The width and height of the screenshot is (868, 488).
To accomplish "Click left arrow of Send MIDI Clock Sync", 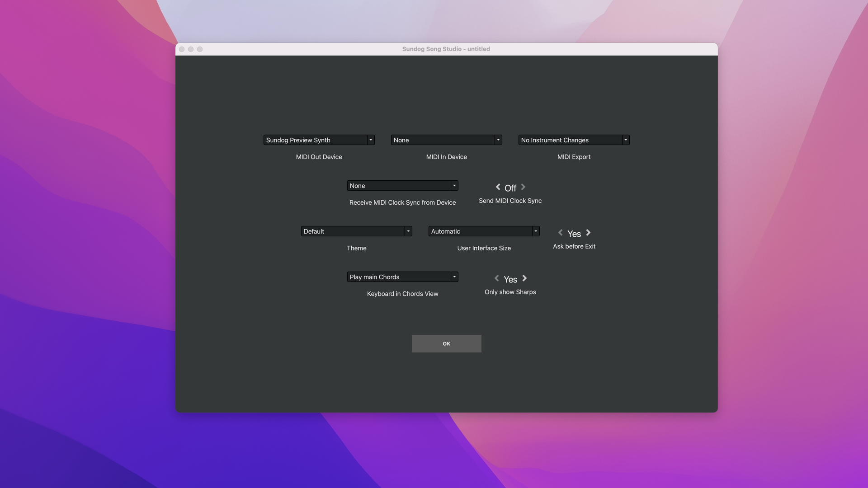I will [498, 187].
